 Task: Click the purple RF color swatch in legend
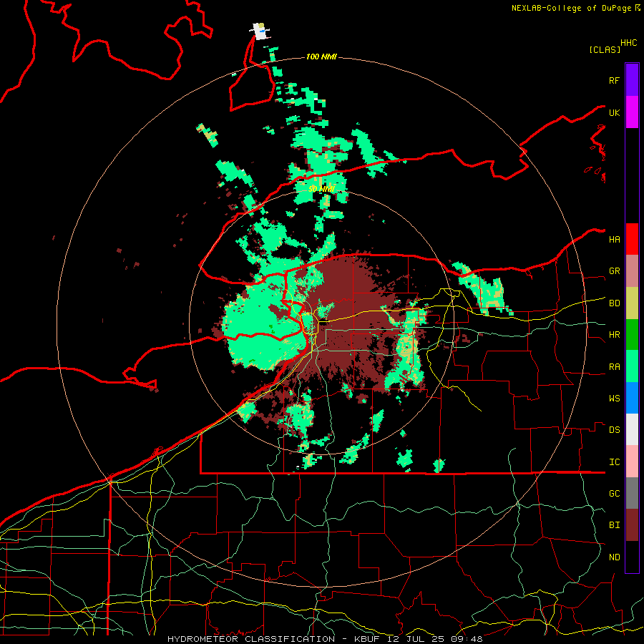click(x=632, y=80)
